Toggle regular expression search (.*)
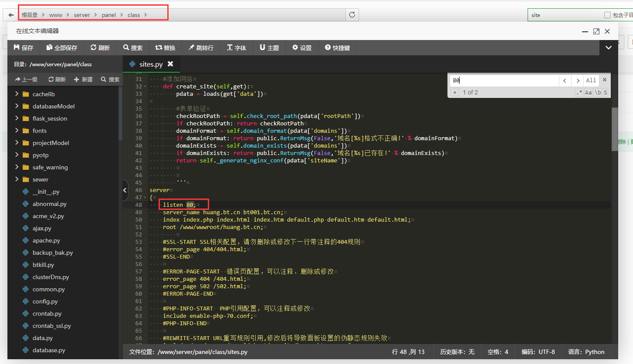Screen dimensions: 633x364 579,92
